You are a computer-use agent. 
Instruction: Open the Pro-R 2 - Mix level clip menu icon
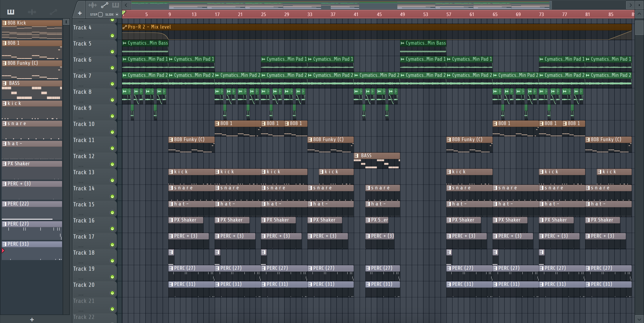(125, 27)
